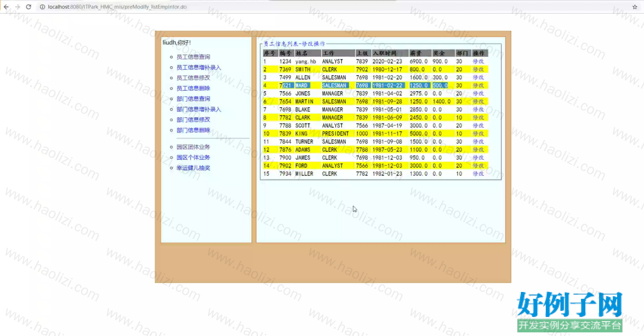Click 修改 for employee WARD
This screenshot has width=644, height=336.
coord(478,86)
